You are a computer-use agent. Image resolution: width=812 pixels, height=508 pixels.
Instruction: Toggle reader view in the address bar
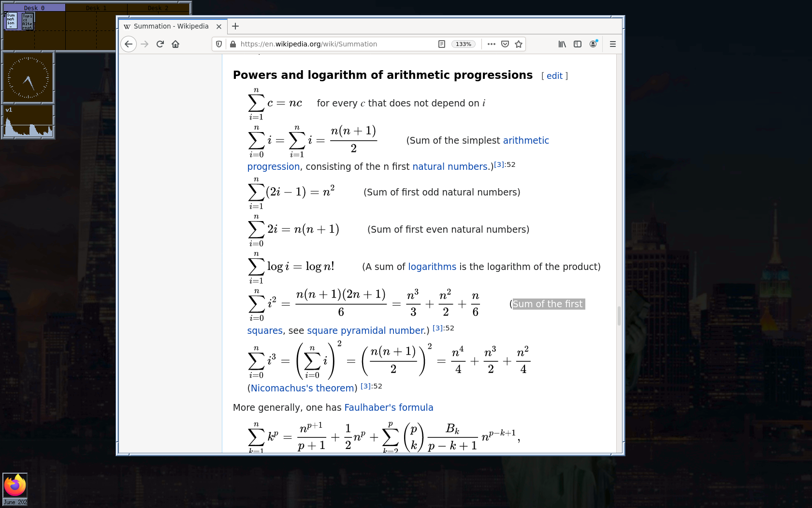tap(441, 44)
